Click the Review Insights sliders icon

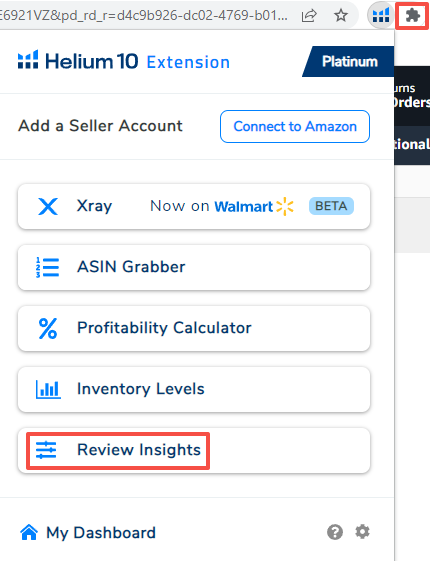(x=46, y=450)
